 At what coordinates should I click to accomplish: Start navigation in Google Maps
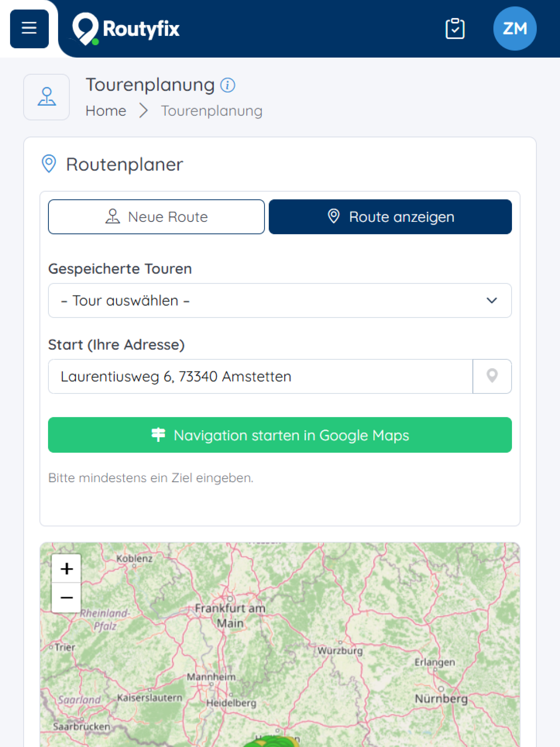[280, 435]
